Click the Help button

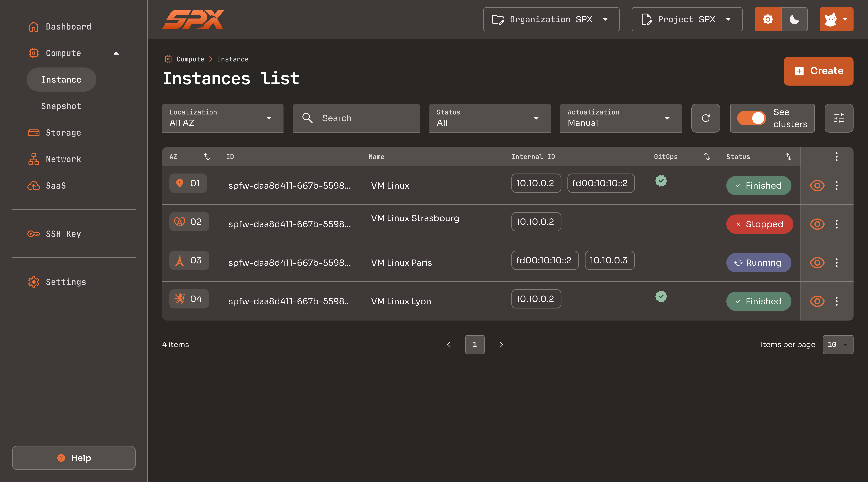74,458
